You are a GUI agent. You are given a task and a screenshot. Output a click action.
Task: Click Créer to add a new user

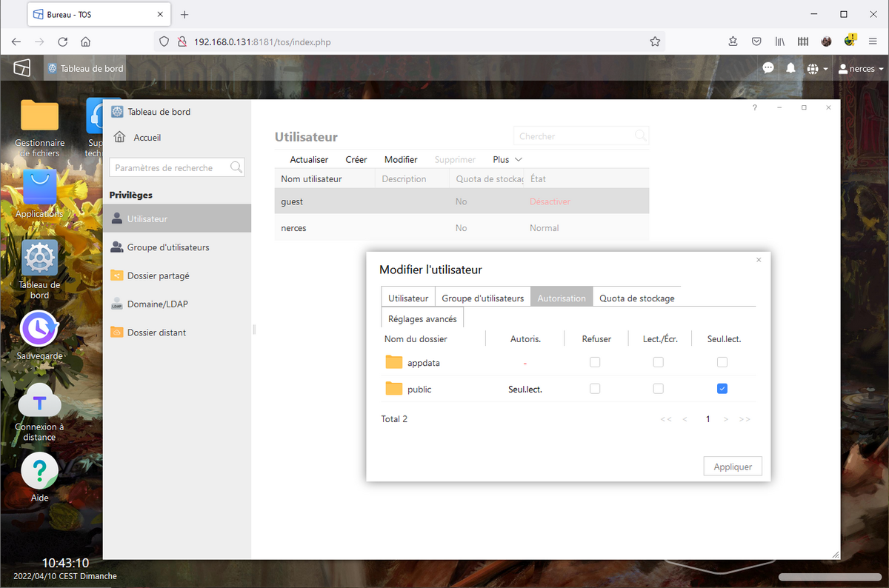click(x=356, y=159)
